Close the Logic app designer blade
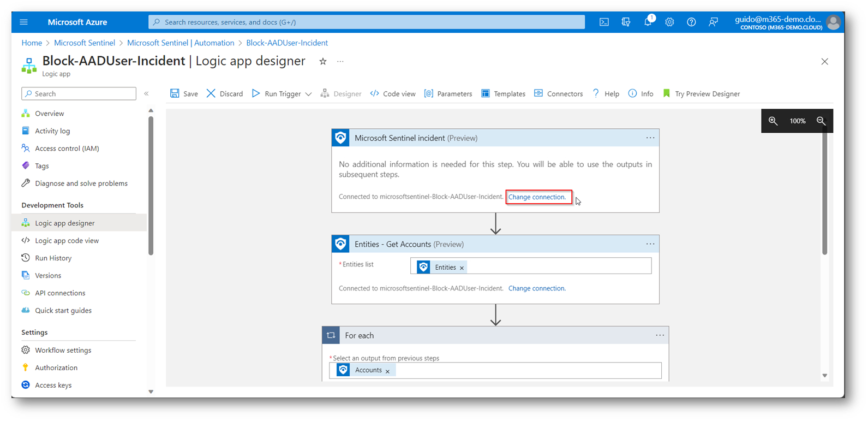This screenshot has width=868, height=421. 825,62
